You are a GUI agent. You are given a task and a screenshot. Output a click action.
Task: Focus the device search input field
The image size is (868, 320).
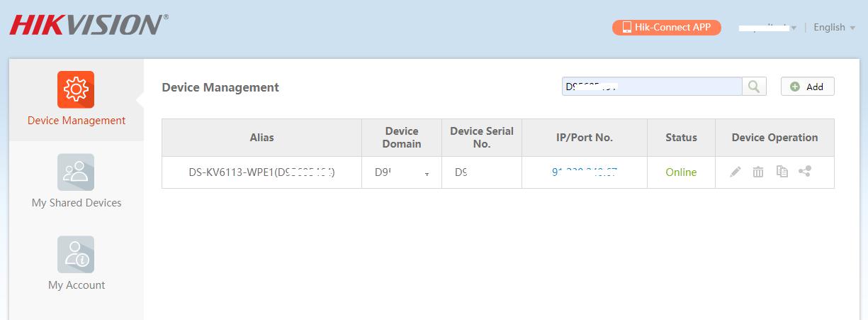pyautogui.click(x=652, y=87)
